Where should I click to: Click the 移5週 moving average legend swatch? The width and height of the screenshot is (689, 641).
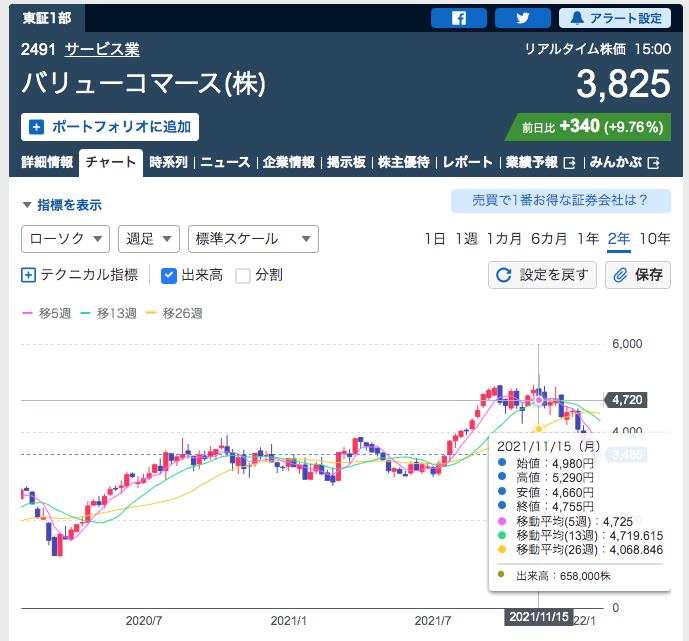pyautogui.click(x=28, y=313)
